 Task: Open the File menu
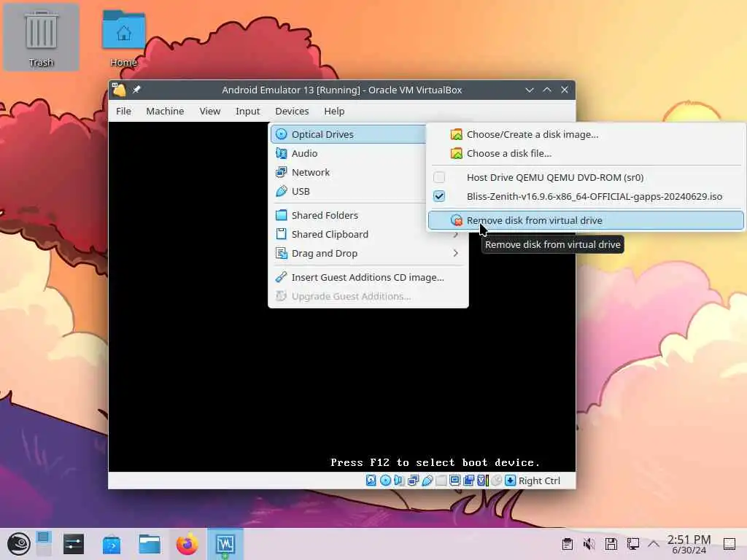tap(123, 111)
